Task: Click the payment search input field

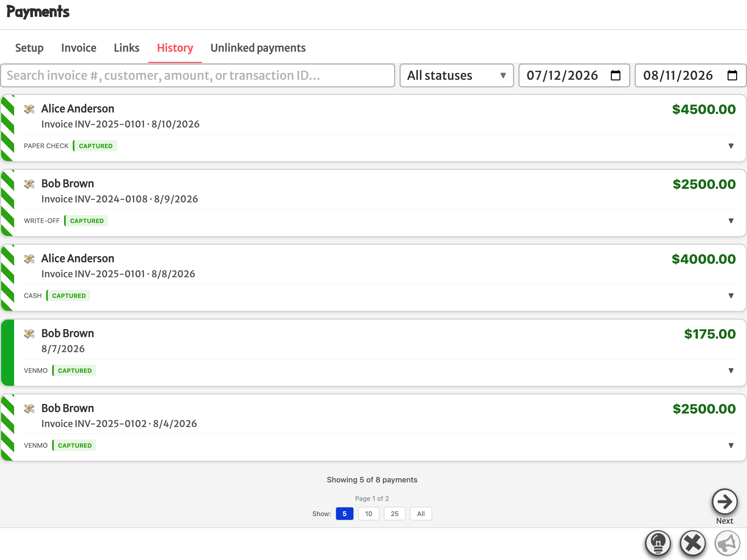Action: (x=198, y=75)
